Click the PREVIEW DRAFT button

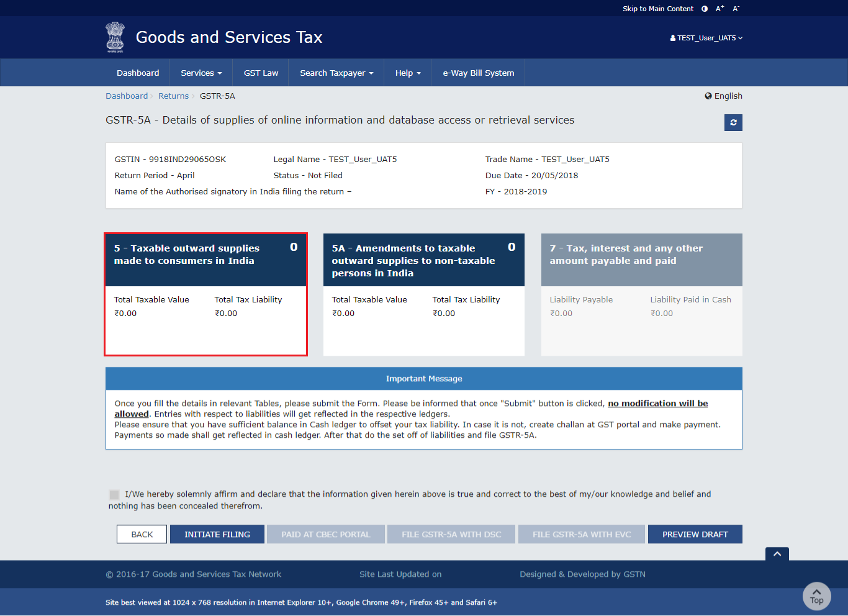click(695, 534)
